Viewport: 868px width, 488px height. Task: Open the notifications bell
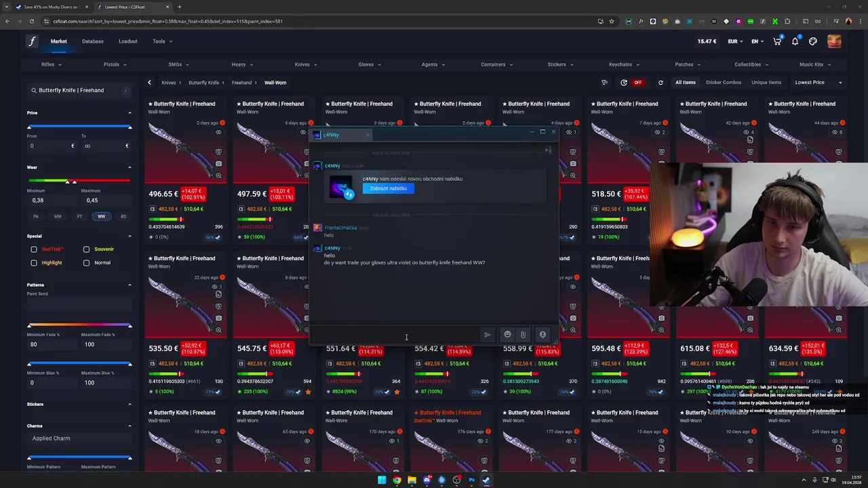[795, 41]
